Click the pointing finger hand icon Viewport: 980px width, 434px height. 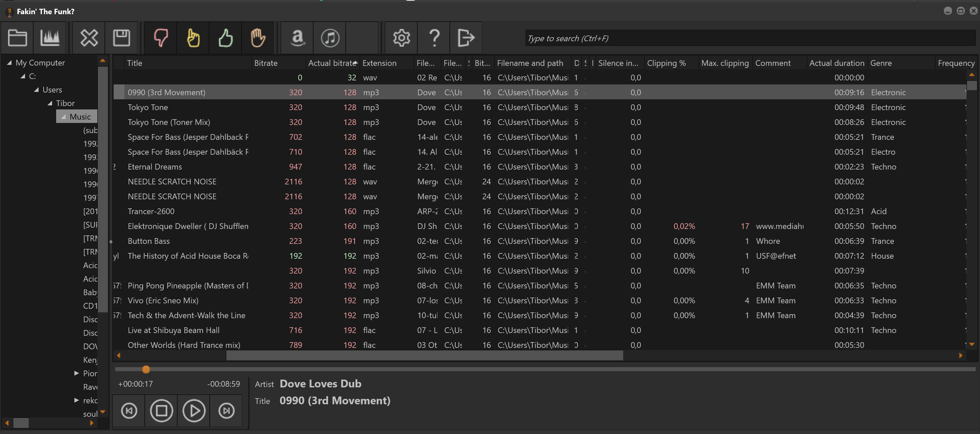[x=193, y=38]
